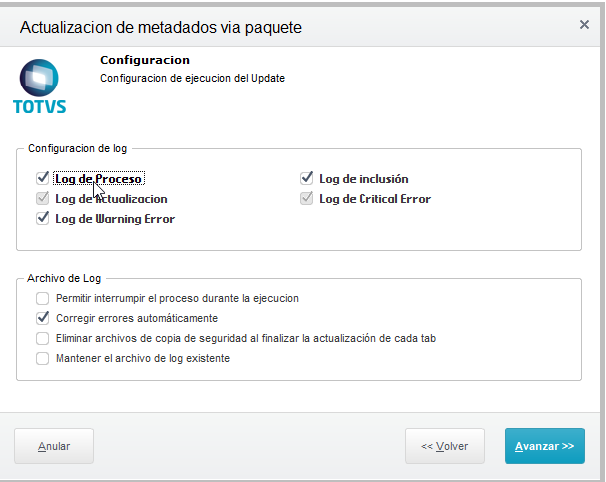Toggle the Log de Critical Error checkbox
606x482 pixels.
point(306,198)
